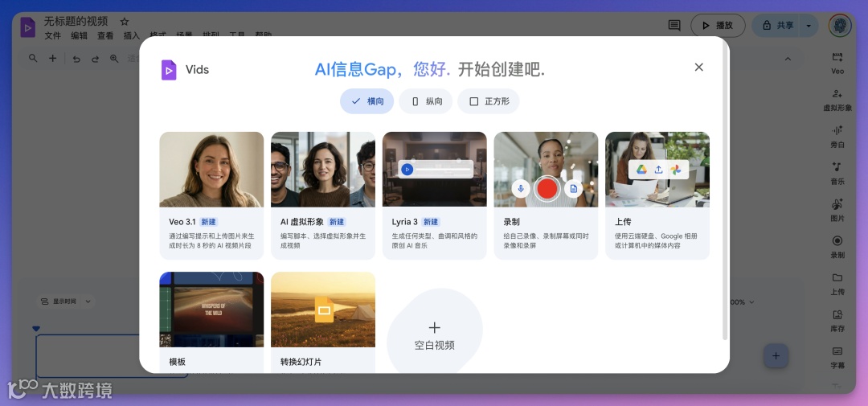
Task: Create a 空白视频 blank video
Action: [x=435, y=330]
